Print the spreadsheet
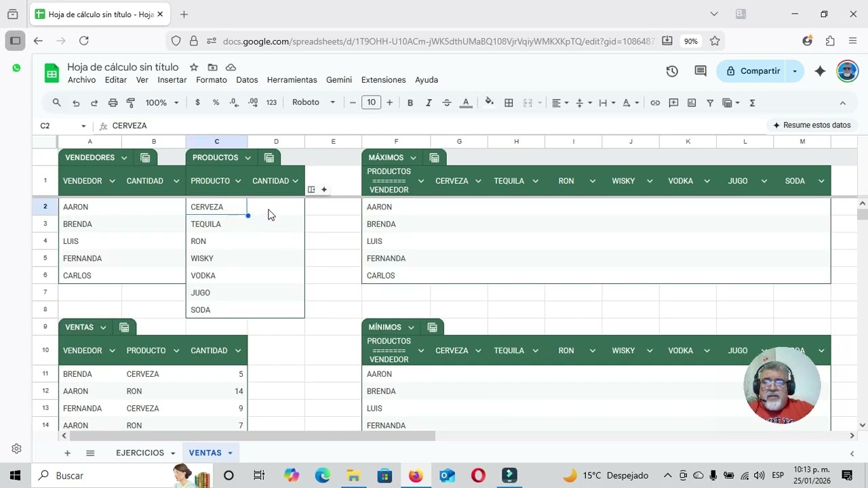Viewport: 868px width, 488px height. click(113, 103)
